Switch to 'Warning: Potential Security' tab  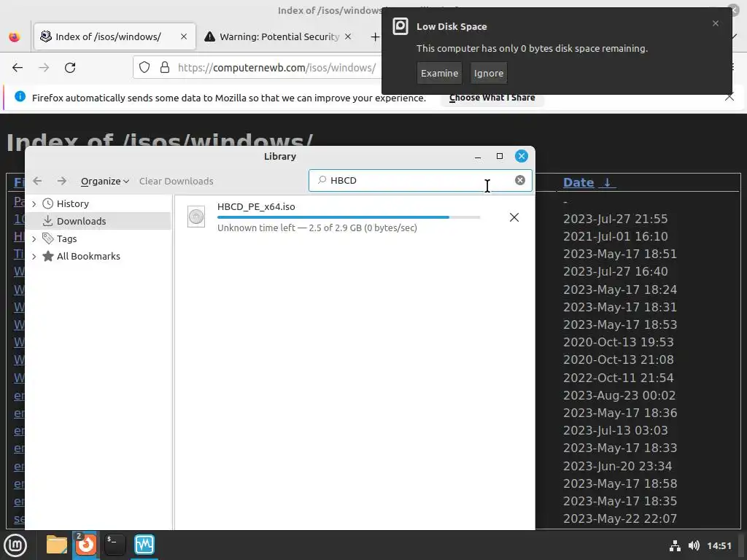click(x=279, y=36)
